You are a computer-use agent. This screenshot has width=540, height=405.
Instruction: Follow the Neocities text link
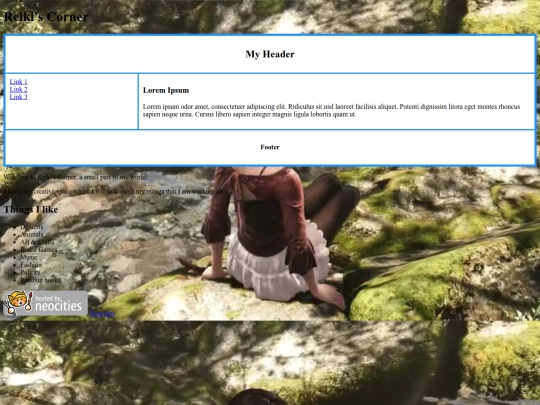(x=102, y=313)
